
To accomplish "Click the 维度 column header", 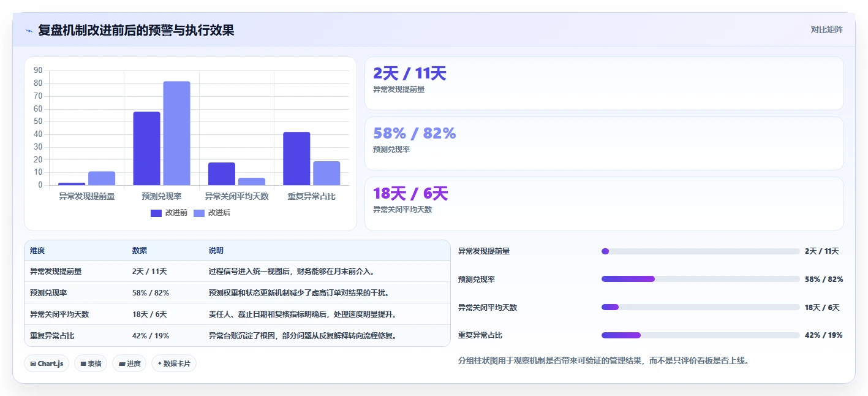I will (37, 251).
